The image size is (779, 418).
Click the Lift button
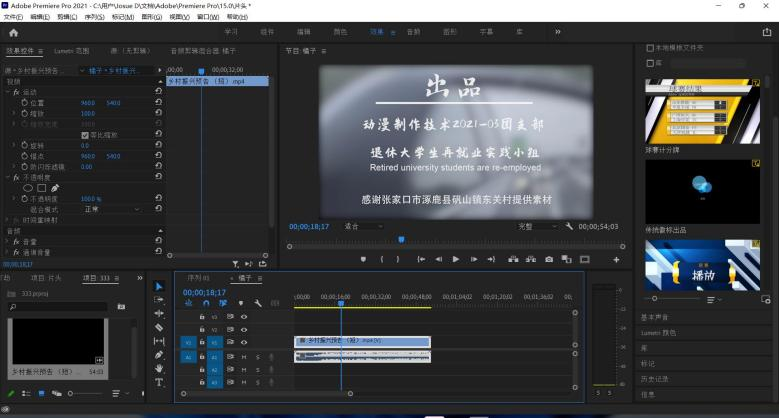513,259
